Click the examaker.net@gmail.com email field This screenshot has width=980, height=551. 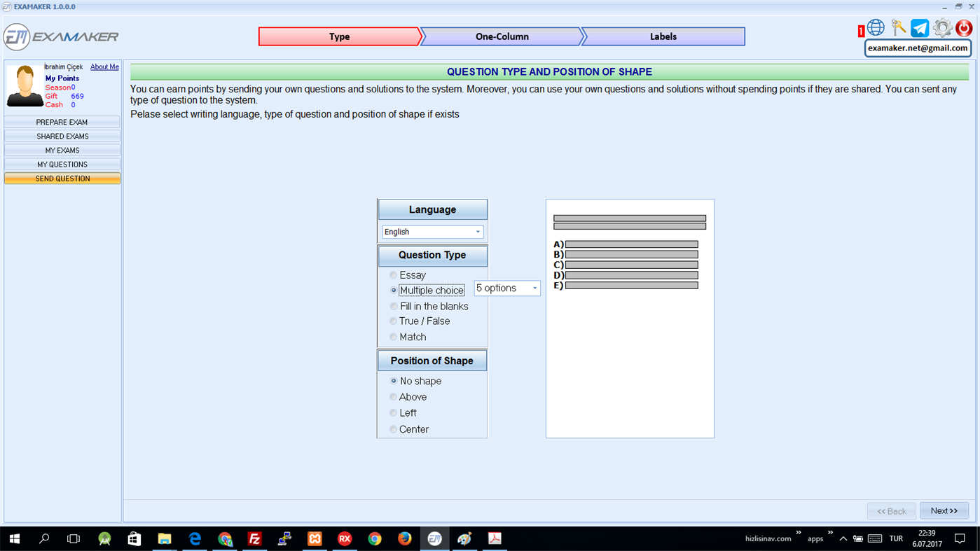coord(917,48)
